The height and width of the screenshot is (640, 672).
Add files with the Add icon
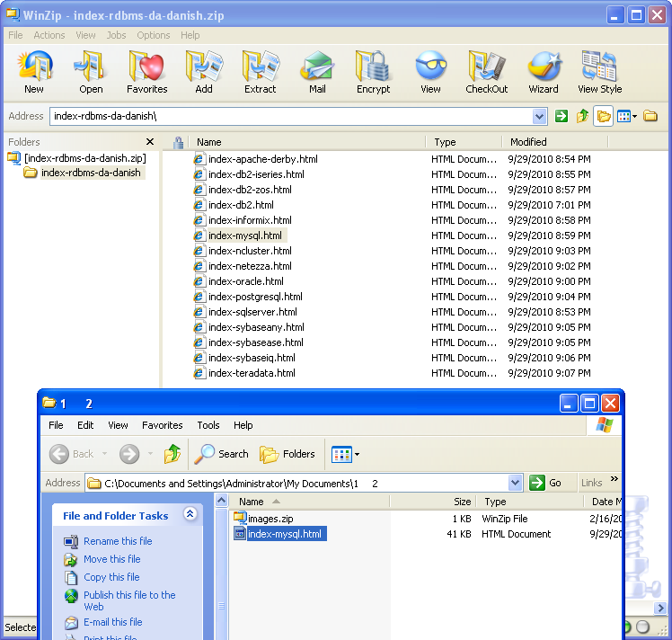point(204,71)
